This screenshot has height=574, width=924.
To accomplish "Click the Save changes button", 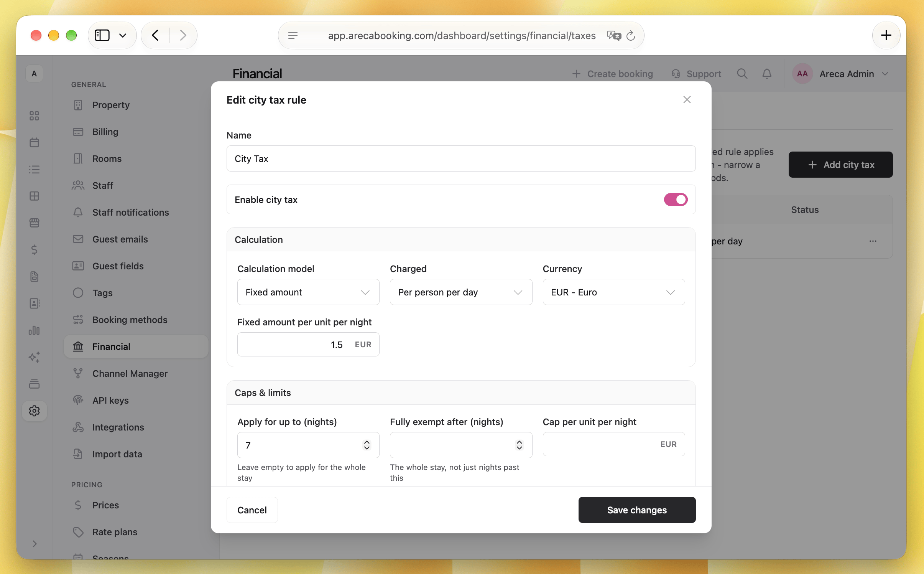I will click(x=637, y=510).
